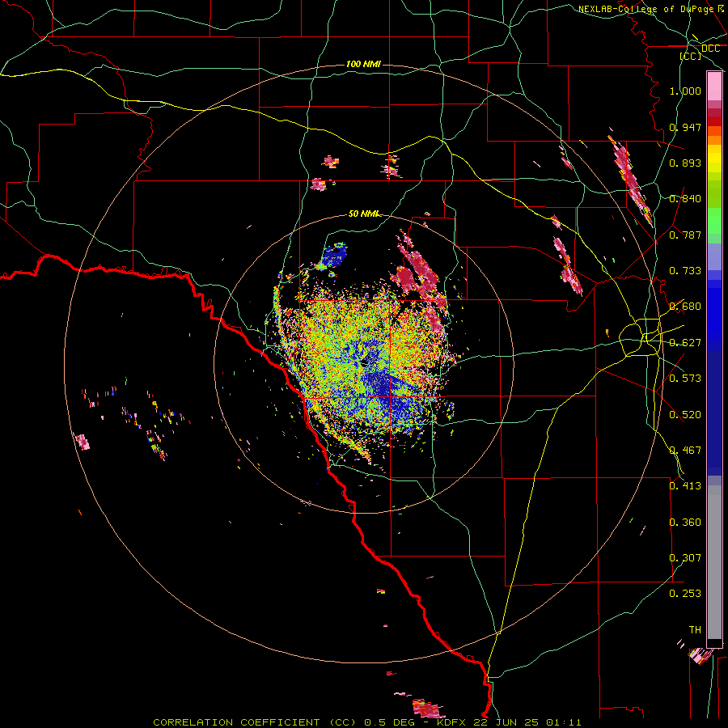728x728 pixels.
Task: Click the DCC label above the color scale
Action: click(x=710, y=49)
